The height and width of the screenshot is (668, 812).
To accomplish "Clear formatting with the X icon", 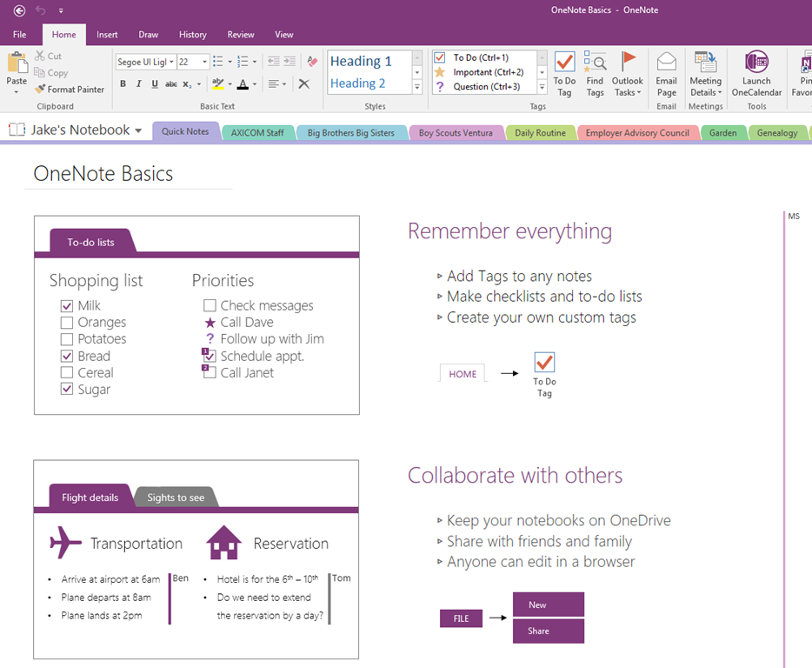I will tap(303, 83).
